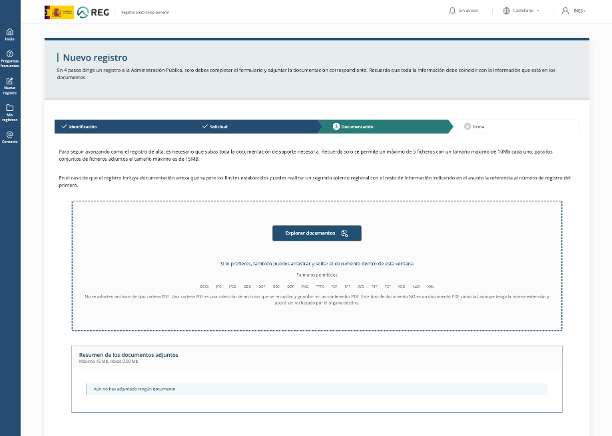Screen dimensions: 612x436
Task: Open Mis registros folder icon
Action: click(x=10, y=112)
